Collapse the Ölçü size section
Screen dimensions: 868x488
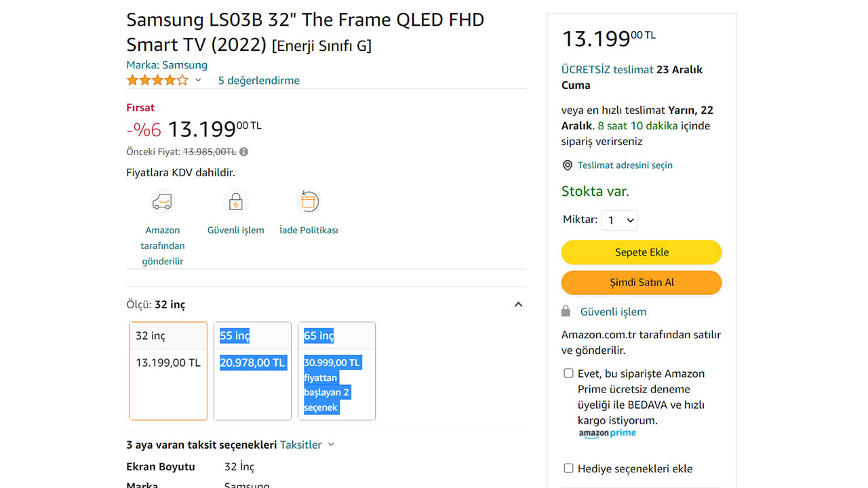[518, 304]
